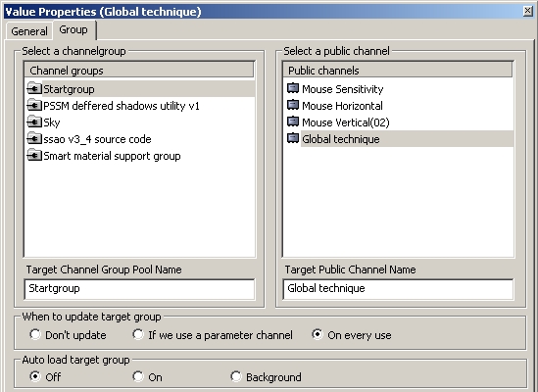Open the Group tab
This screenshot has height=392, width=538.
coord(73,29)
